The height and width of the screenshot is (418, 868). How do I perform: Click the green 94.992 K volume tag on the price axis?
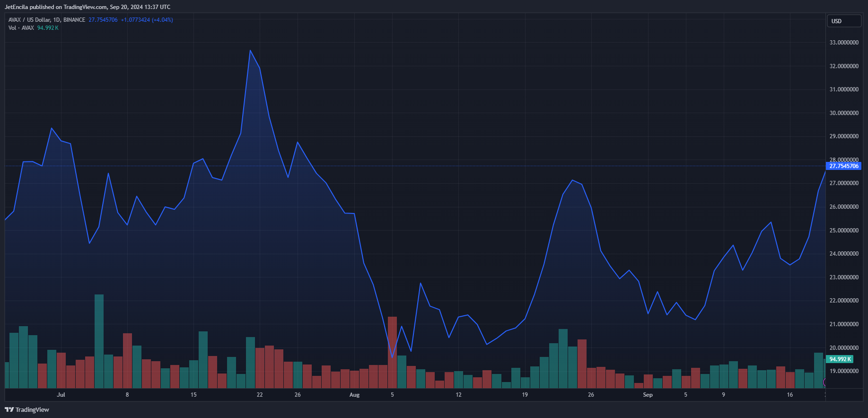840,359
